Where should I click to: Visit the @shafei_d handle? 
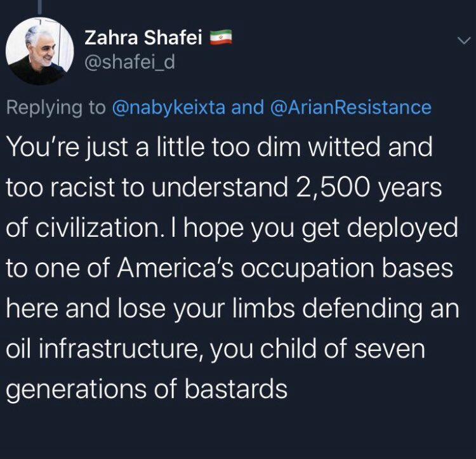pyautogui.click(x=129, y=62)
